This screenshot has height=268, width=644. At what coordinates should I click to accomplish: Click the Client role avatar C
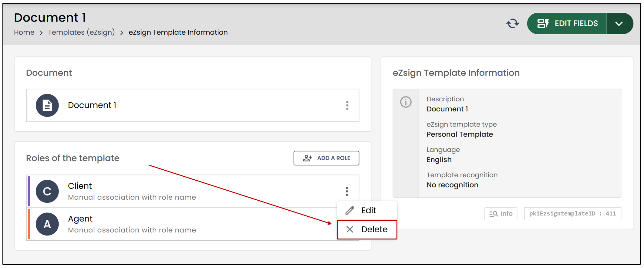(x=47, y=191)
